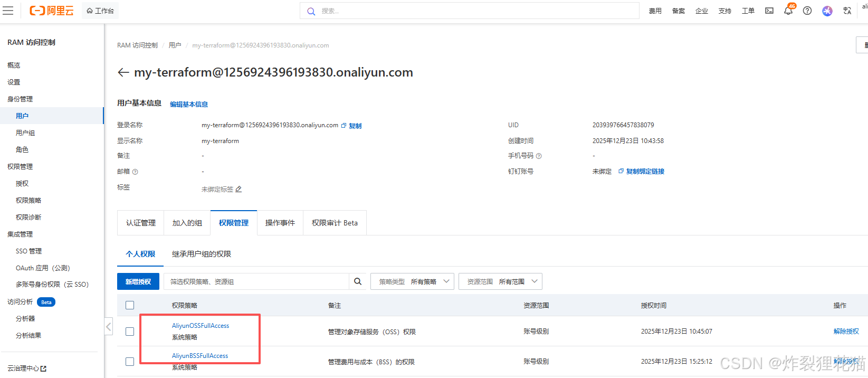Open 费用 in the top menu
The image size is (868, 378).
(x=655, y=11)
